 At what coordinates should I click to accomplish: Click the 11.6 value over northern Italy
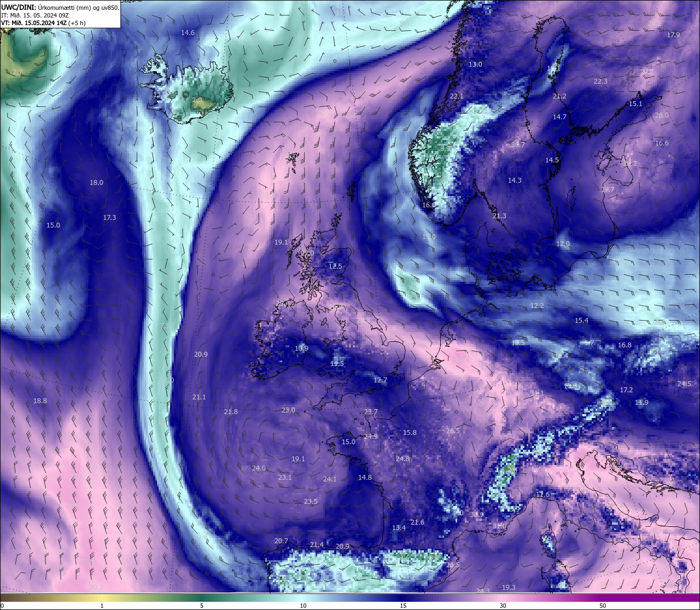tap(542, 495)
